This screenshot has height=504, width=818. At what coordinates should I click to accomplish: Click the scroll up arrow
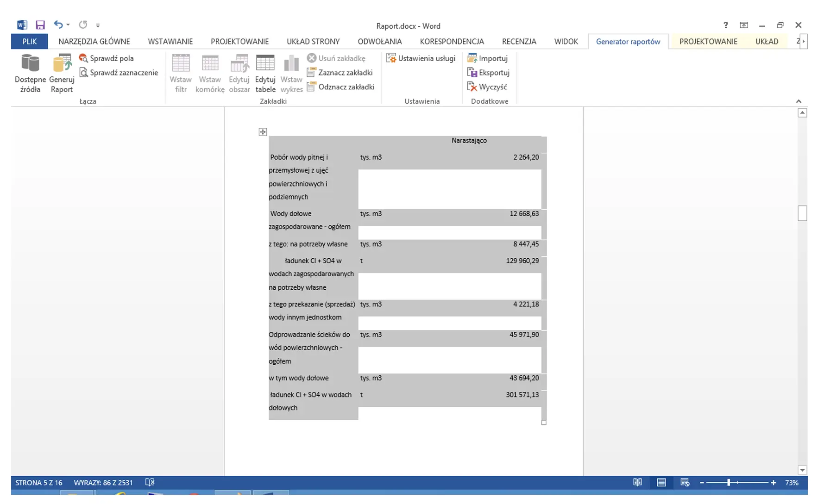click(x=803, y=113)
